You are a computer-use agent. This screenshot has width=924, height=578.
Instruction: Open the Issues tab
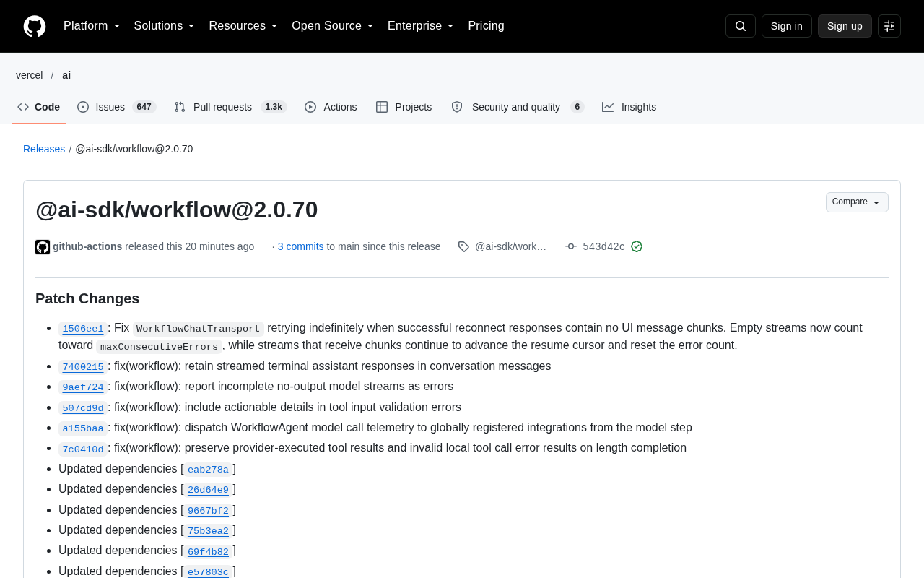click(x=117, y=107)
